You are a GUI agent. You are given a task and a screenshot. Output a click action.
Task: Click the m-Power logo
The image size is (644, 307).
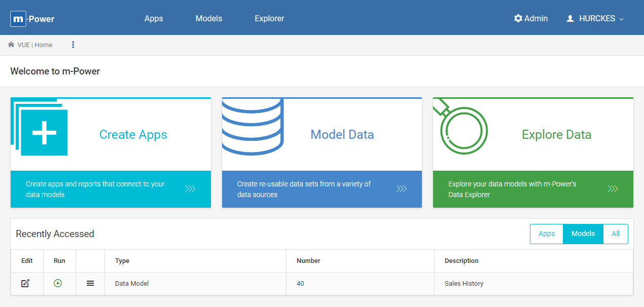(x=32, y=19)
